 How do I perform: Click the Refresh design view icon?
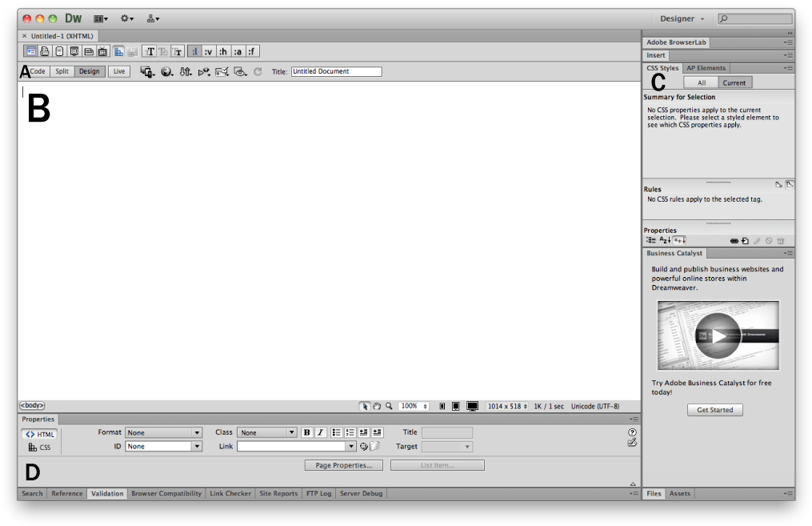pyautogui.click(x=258, y=71)
